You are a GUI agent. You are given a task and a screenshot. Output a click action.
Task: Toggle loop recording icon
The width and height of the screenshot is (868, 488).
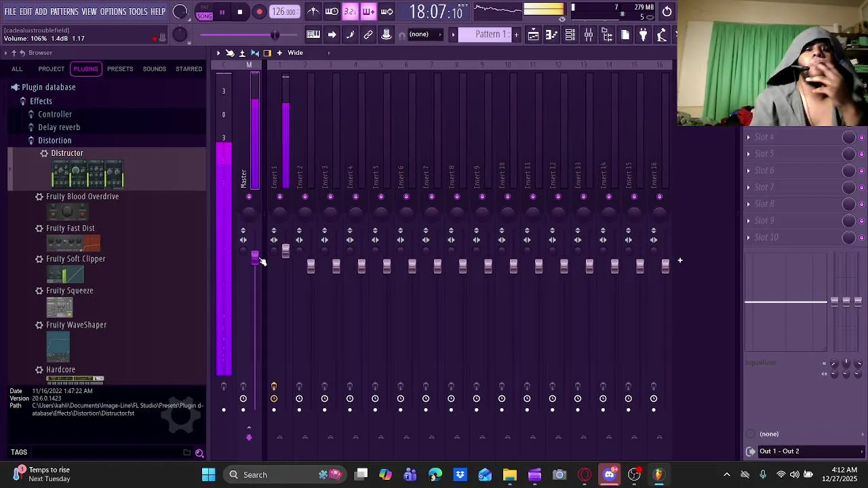387,12
